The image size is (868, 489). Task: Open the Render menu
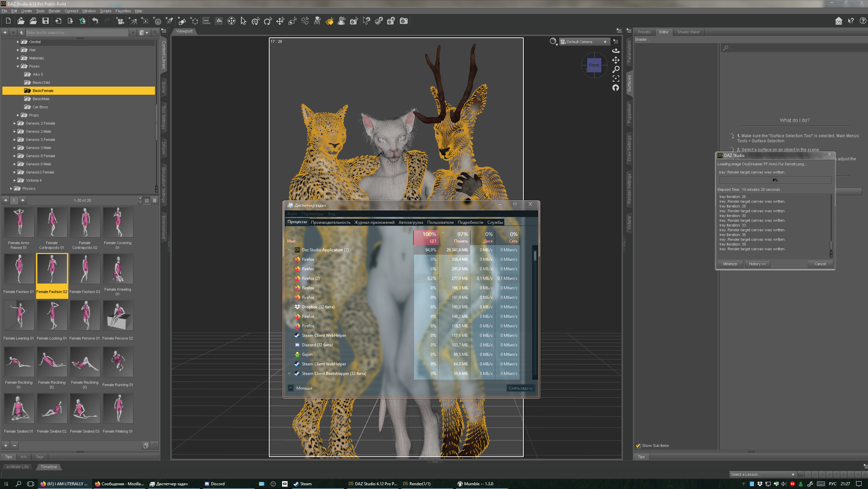[54, 11]
